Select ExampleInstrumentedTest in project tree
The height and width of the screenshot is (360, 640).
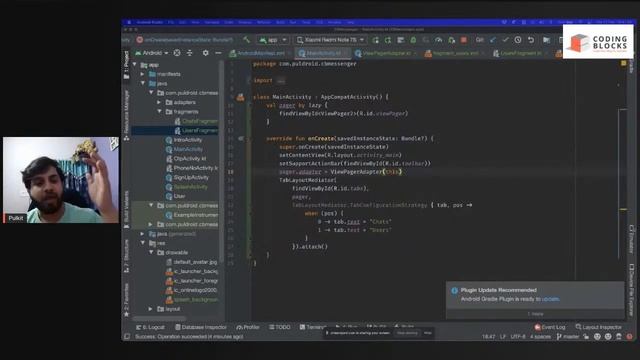[192, 215]
